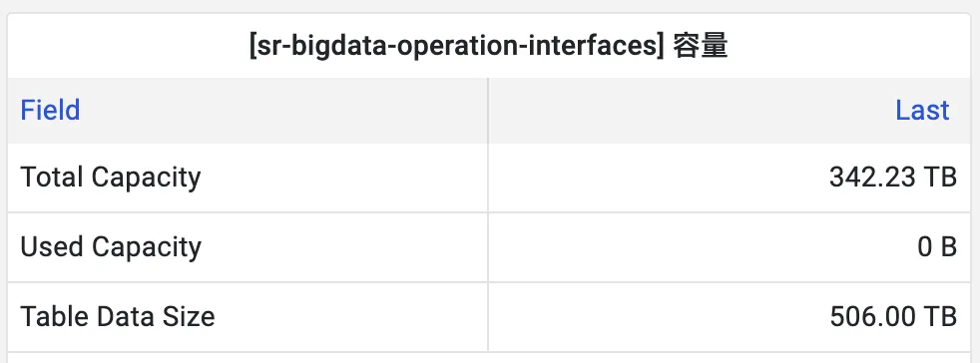Select the Table Data Size field cell
Image resolution: width=980 pixels, height=363 pixels.
(248, 317)
